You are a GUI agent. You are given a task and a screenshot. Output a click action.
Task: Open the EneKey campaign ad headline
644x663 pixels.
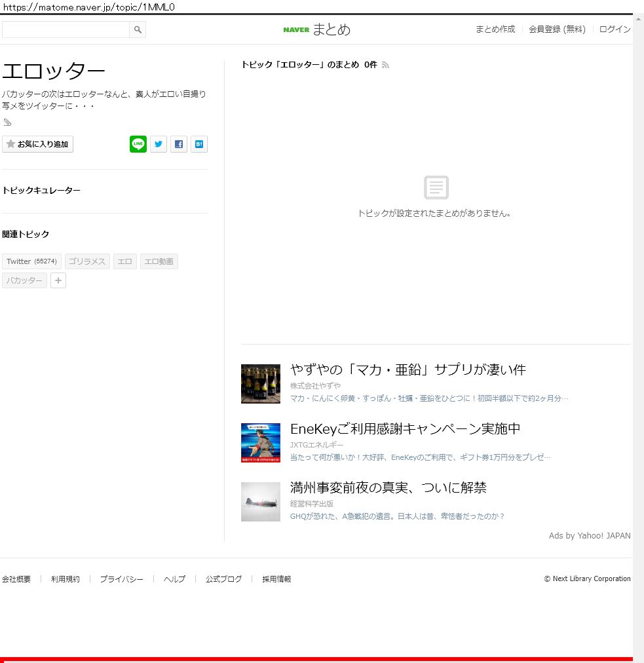click(405, 428)
